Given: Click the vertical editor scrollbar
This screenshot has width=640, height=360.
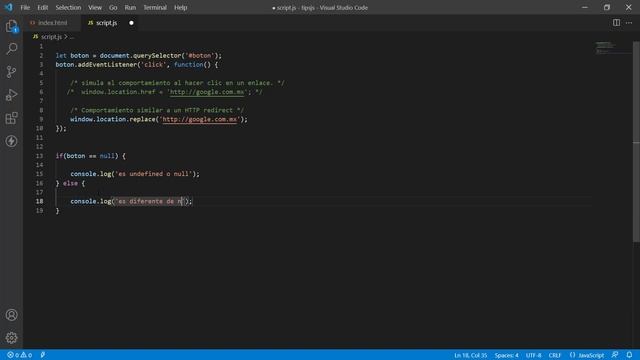Looking at the screenshot, I should (x=636, y=142).
